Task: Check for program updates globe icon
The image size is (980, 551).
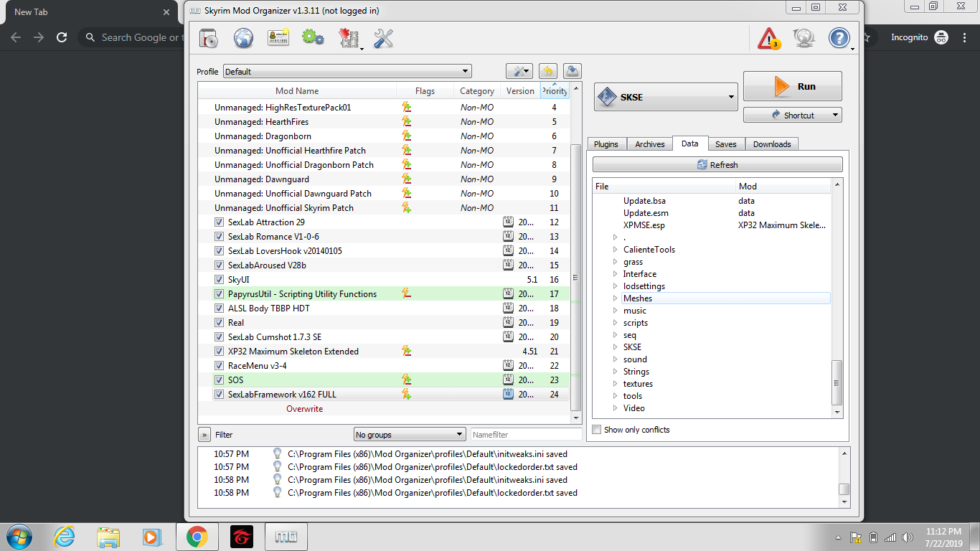Action: [804, 37]
